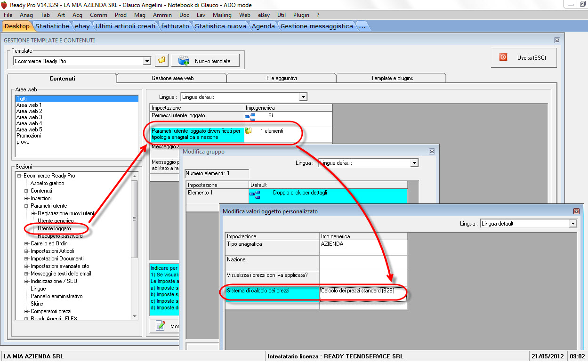
Task: Open the File menu
Action: (x=8, y=15)
